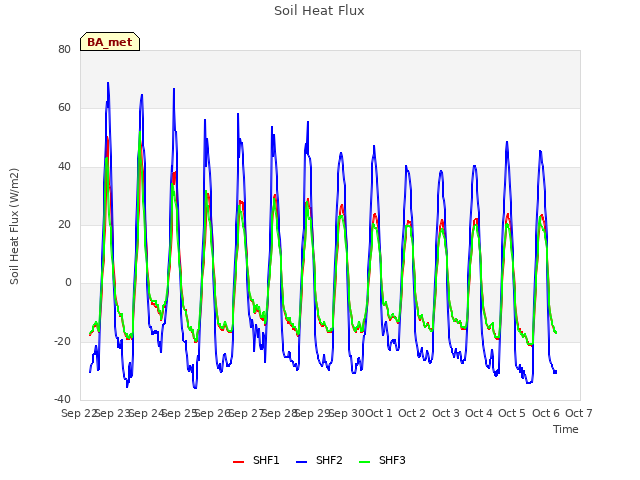Click the tallest green SHF3 peak near Sep 24
This screenshot has width=640, height=480.
point(140,132)
